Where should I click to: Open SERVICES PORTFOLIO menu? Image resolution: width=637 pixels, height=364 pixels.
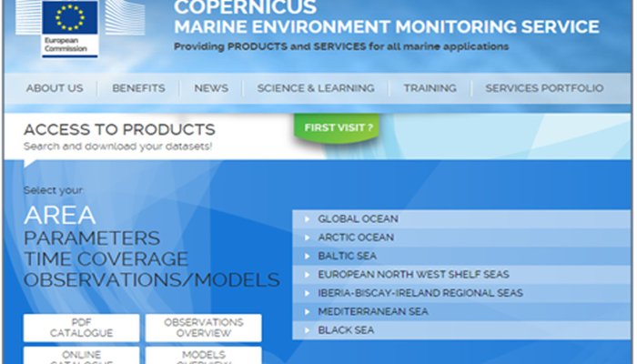click(544, 88)
